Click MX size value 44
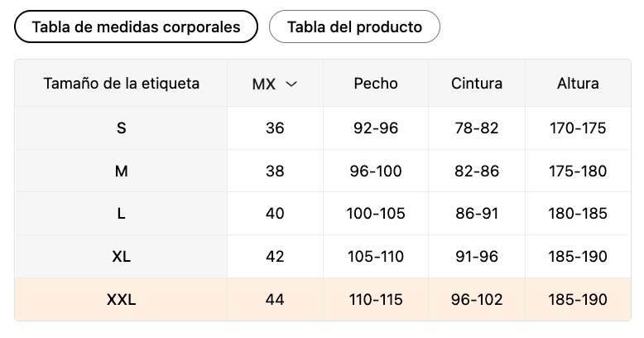 click(275, 300)
